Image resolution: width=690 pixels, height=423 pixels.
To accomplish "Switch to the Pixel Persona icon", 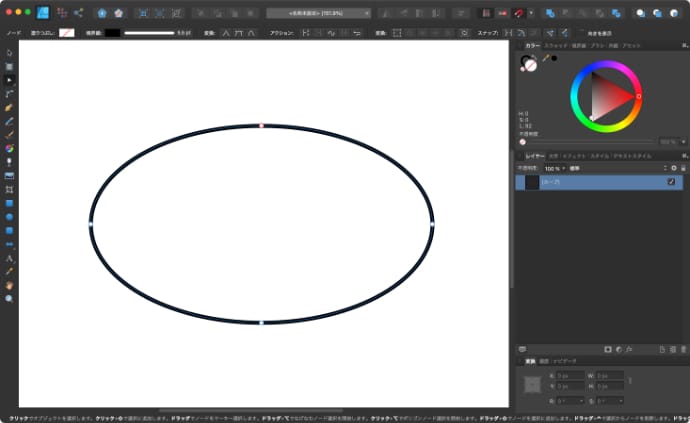I will click(x=60, y=13).
